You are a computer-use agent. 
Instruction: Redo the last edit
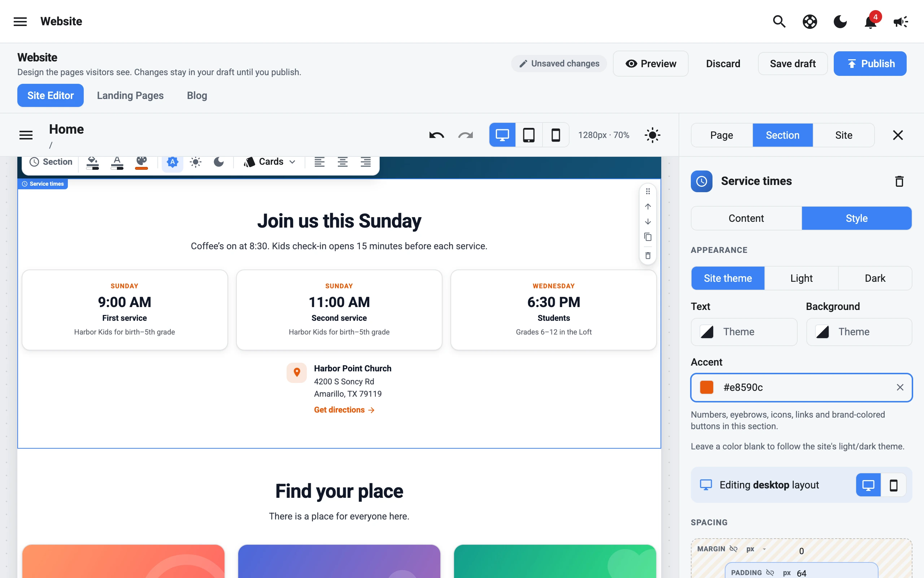tap(466, 135)
